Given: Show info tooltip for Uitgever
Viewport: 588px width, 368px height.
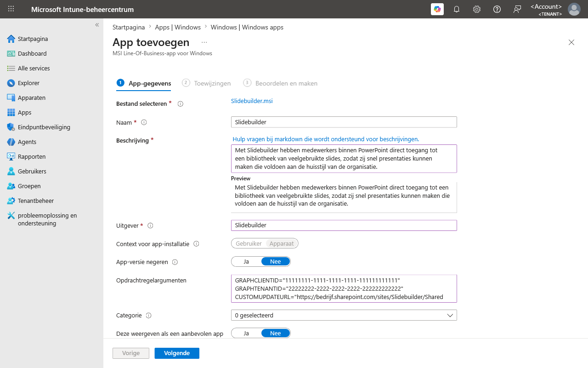Looking at the screenshot, I should 150,226.
